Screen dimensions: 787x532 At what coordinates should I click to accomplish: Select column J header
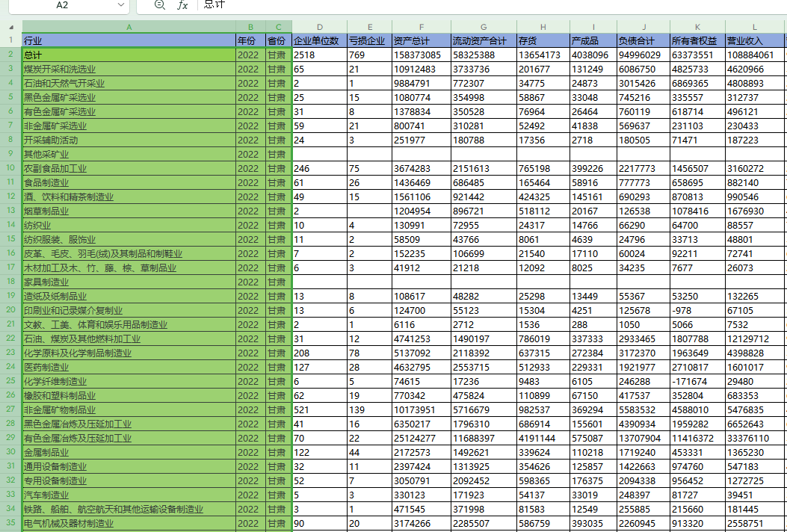(x=644, y=27)
